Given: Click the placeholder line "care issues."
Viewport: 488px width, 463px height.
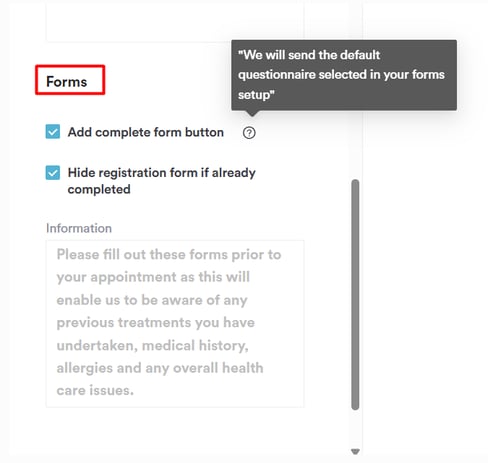Looking at the screenshot, I should point(95,390).
